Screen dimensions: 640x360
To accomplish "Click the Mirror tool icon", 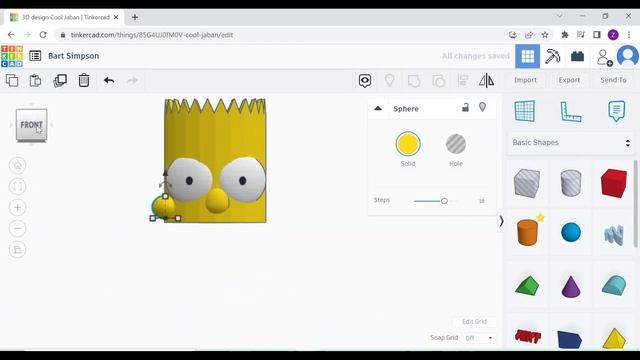I will pos(487,80).
